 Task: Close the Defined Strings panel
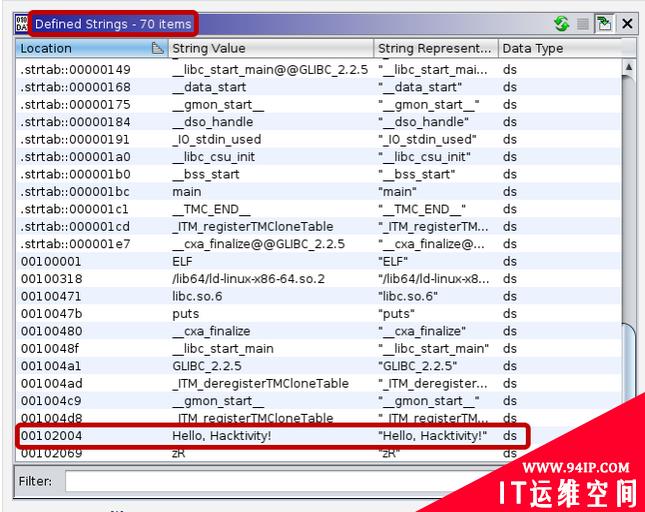[x=627, y=24]
